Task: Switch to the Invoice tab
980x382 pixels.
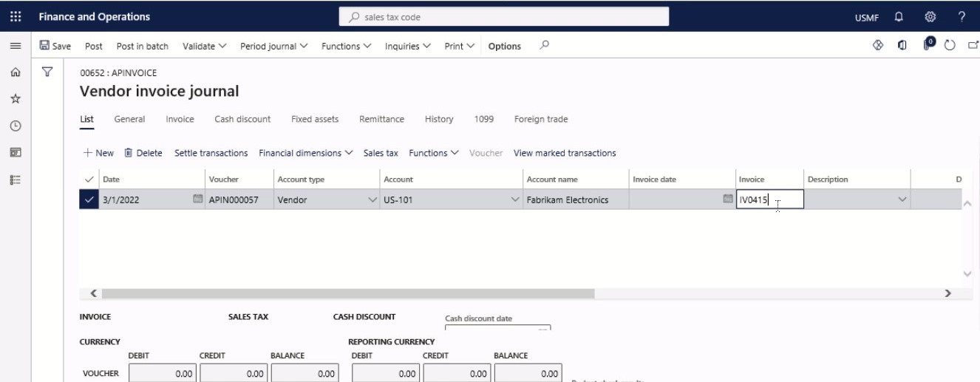Action: tap(180, 119)
